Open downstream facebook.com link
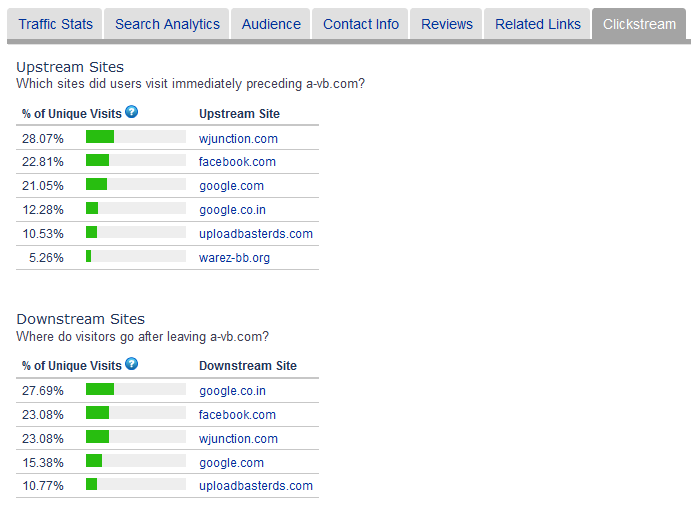Viewport: 691px width, 532px height. coord(237,415)
